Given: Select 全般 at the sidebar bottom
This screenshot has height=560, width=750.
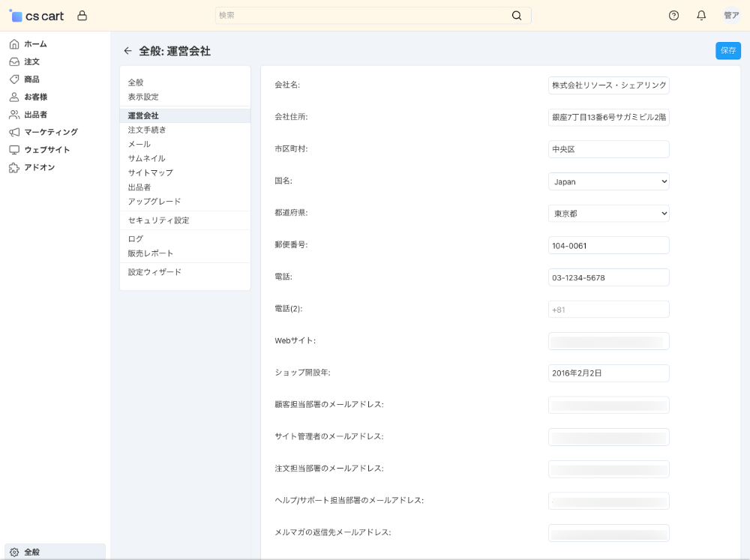Looking at the screenshot, I should point(55,552).
